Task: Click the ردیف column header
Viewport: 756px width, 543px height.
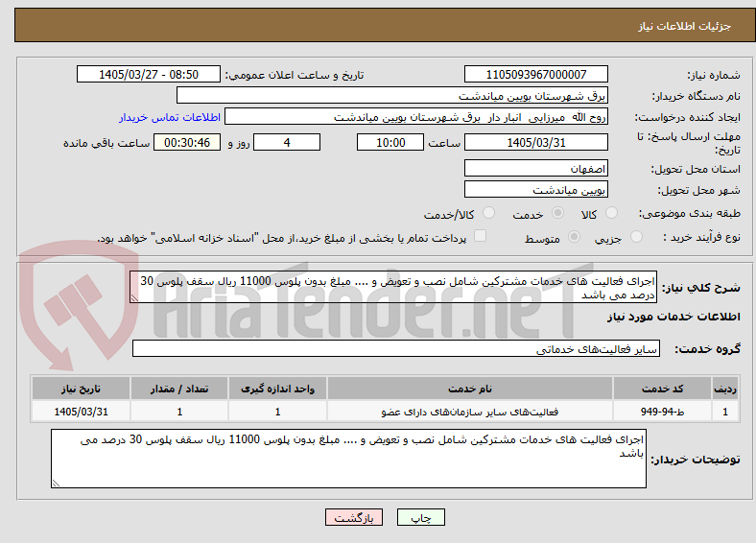Action: 725,389
